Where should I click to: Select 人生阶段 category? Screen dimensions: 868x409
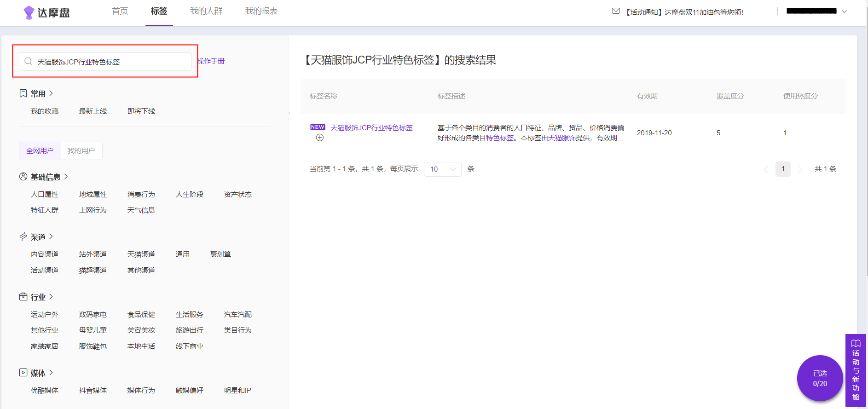click(x=190, y=195)
